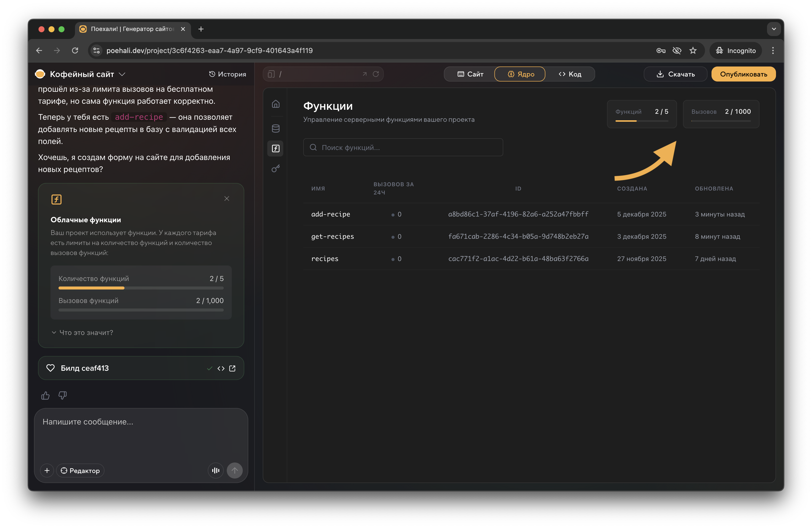View code of build ceaf413
812x528 pixels.
click(x=221, y=368)
